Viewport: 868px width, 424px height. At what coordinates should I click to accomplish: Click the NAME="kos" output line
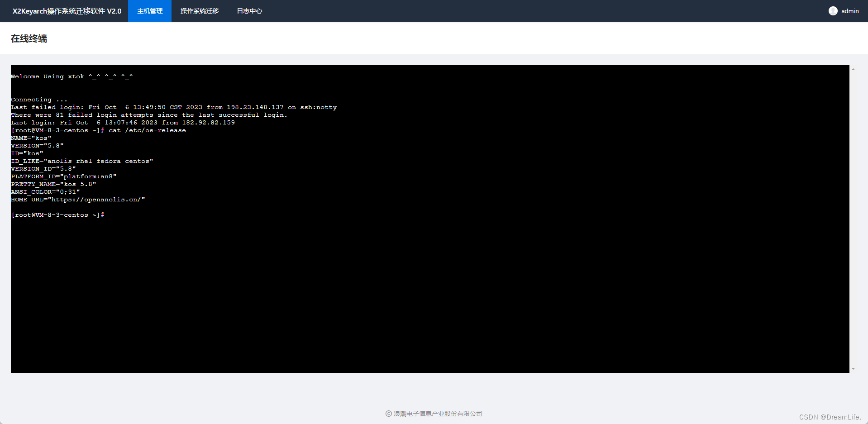click(x=31, y=138)
